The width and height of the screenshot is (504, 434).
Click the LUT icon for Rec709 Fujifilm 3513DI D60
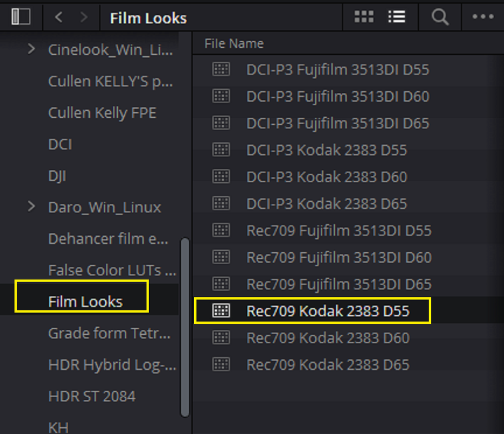221,257
